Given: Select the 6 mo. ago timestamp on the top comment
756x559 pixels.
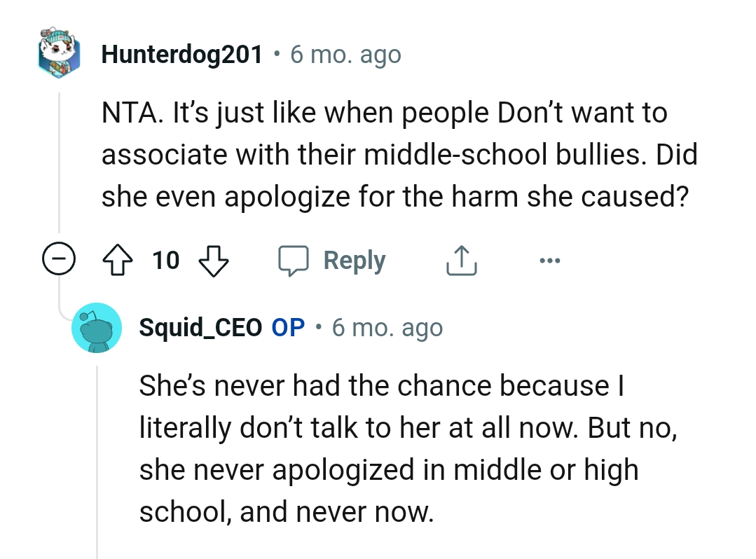Looking at the screenshot, I should [346, 54].
